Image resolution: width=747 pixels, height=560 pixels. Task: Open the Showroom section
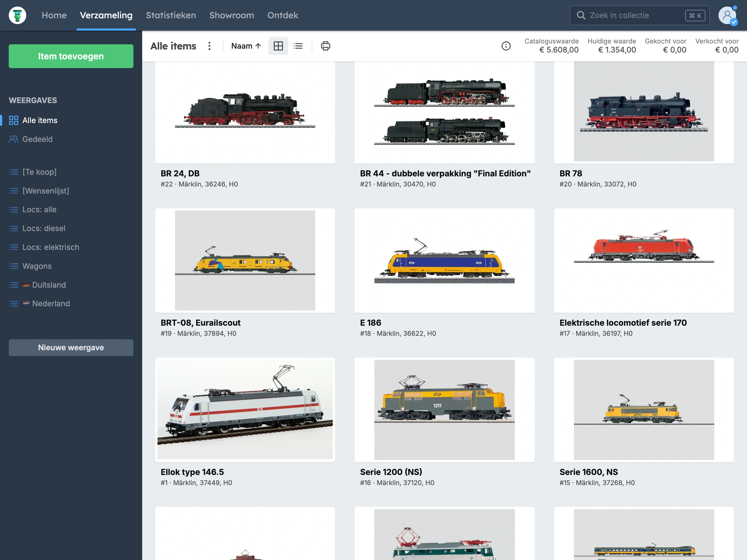coord(231,15)
